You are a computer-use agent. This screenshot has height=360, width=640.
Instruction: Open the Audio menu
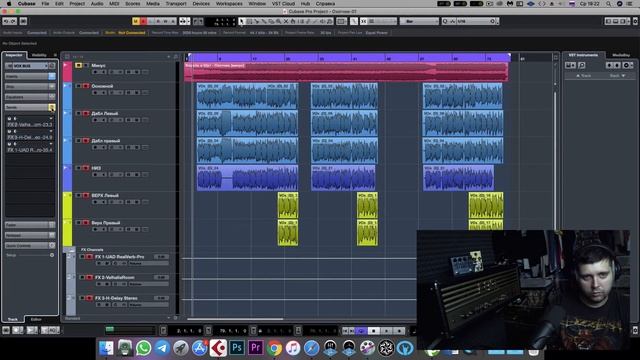click(x=97, y=3)
